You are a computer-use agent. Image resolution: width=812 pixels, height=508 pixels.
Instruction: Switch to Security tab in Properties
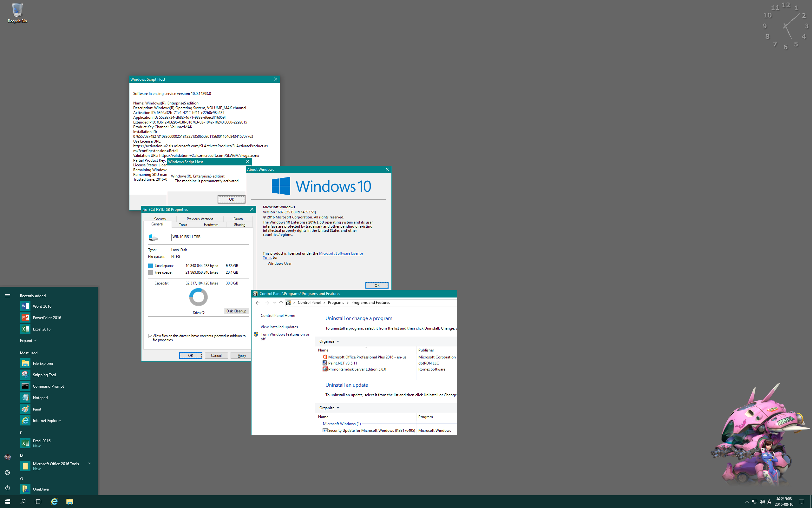click(x=160, y=219)
